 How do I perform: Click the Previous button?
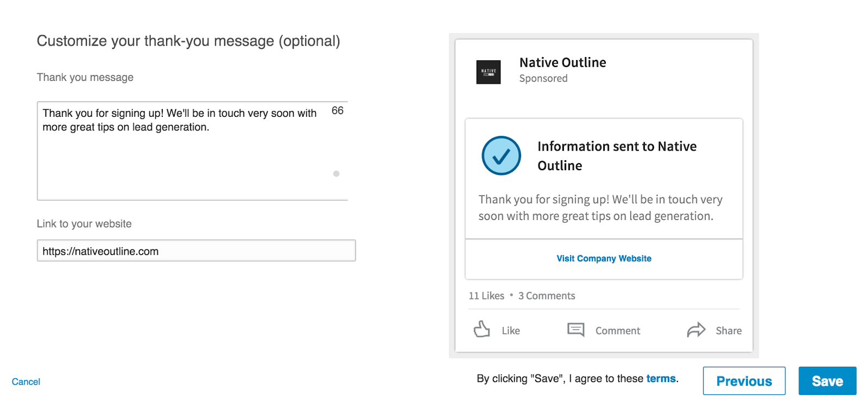point(744,381)
